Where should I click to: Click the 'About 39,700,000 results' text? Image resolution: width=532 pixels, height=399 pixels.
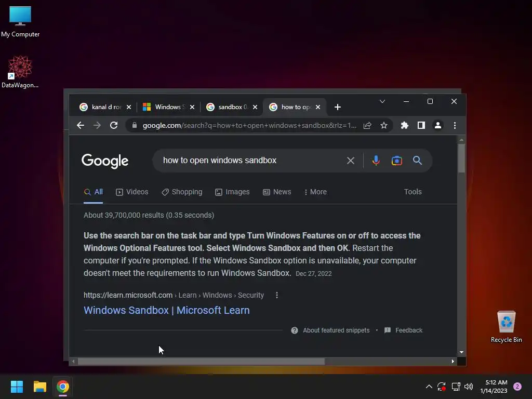point(149,216)
